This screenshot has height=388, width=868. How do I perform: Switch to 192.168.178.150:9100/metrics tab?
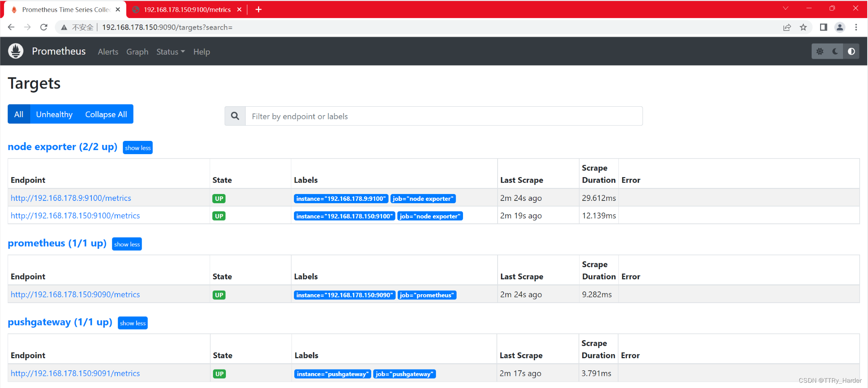coord(187,9)
